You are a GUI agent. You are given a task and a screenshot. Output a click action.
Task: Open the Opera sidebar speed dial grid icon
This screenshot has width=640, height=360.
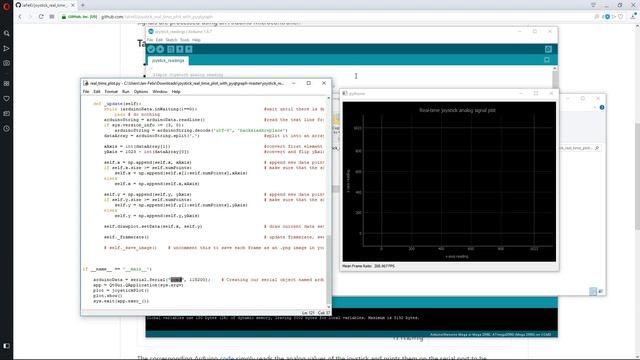6,83
